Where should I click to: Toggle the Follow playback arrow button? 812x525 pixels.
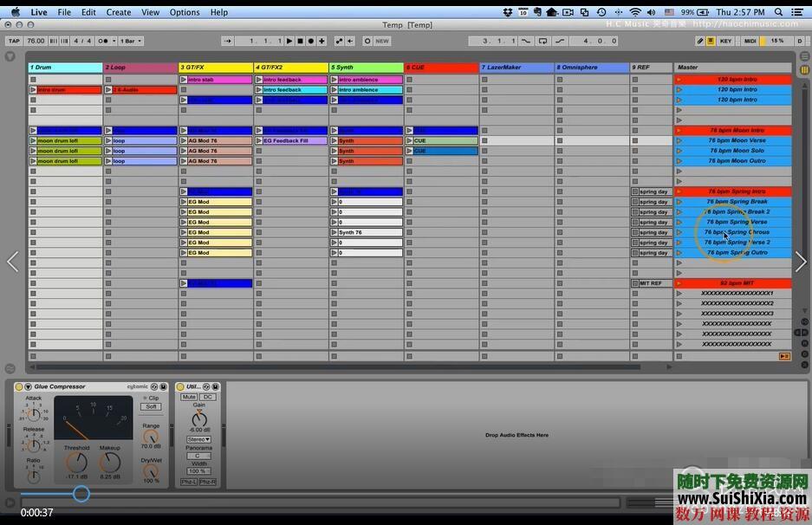click(x=227, y=41)
